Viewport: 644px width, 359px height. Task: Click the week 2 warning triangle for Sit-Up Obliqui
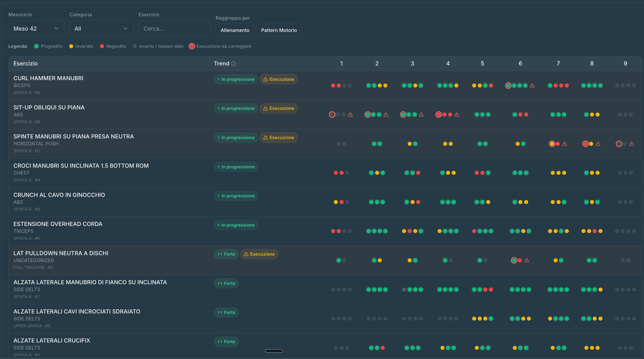(386, 115)
